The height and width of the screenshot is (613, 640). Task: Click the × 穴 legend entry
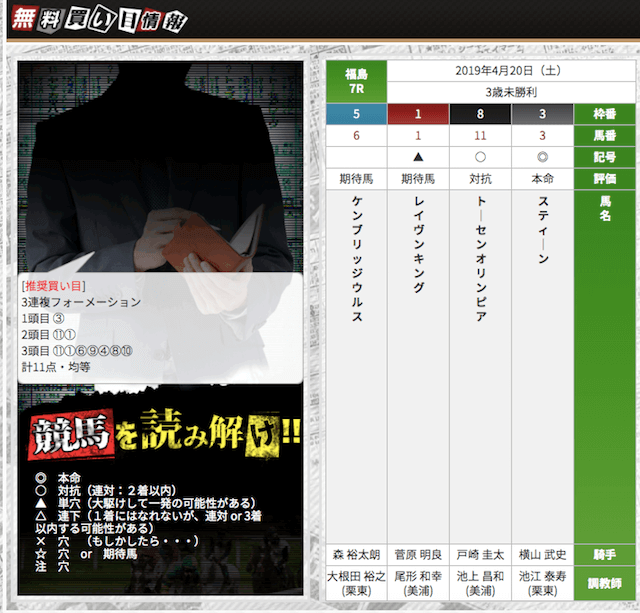click(x=117, y=541)
